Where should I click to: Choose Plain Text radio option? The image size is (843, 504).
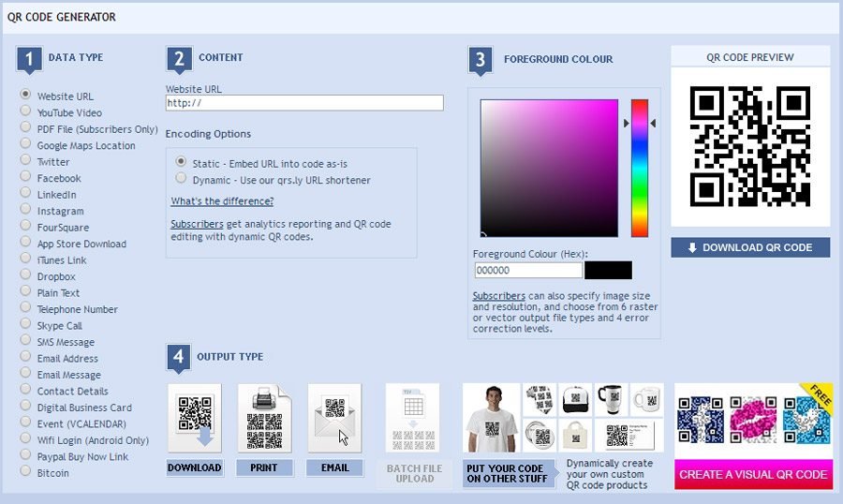tap(25, 290)
